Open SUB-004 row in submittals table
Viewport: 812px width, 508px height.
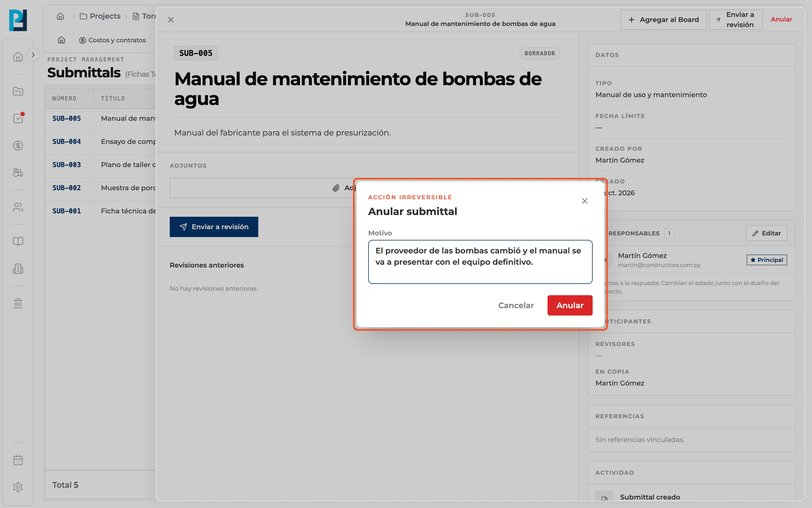tap(101, 141)
